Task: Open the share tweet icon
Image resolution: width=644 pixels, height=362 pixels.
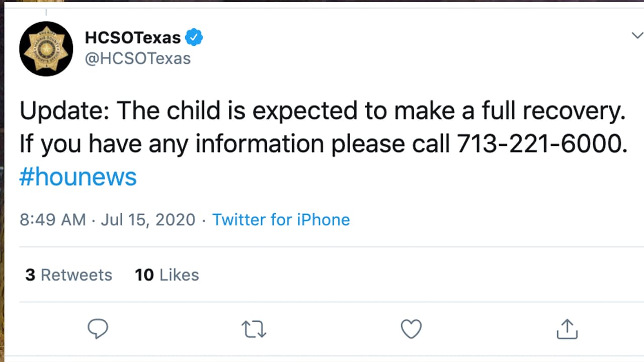Action: tap(567, 329)
